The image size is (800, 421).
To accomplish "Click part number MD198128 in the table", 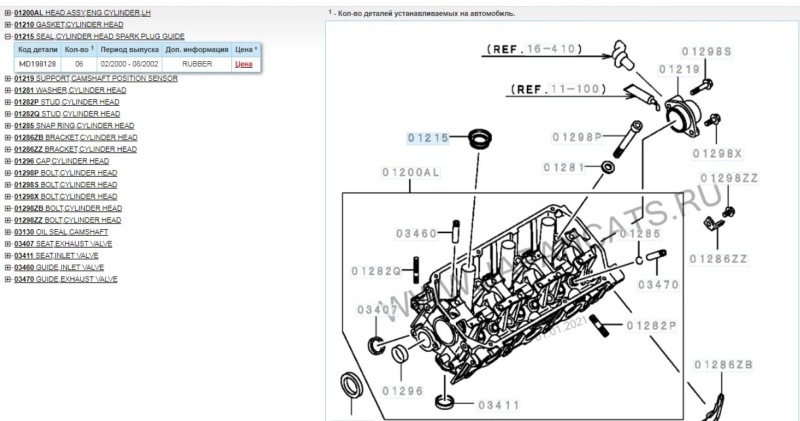I will (36, 64).
